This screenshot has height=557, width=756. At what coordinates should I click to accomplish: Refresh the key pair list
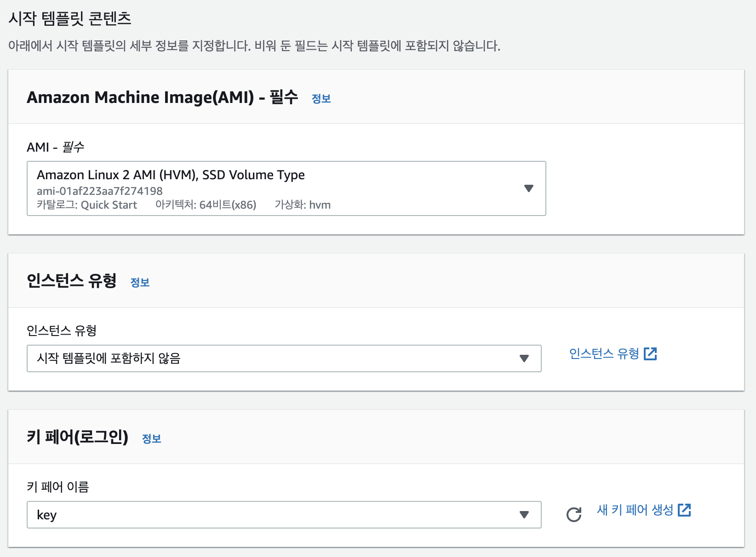tap(573, 515)
